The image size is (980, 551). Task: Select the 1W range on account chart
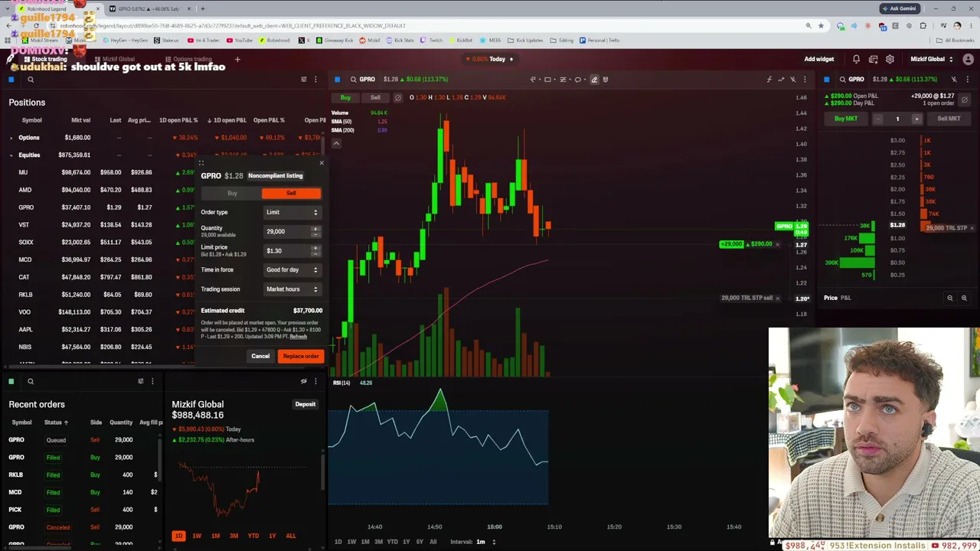pos(197,536)
